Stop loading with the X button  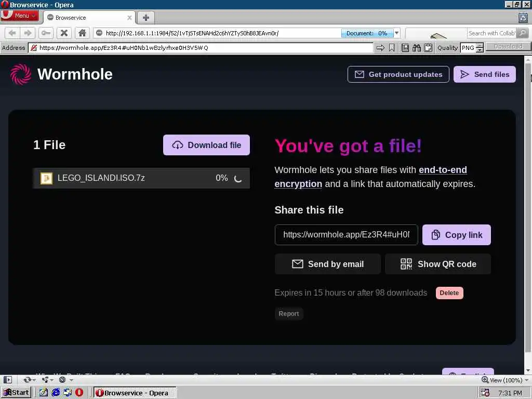point(64,33)
